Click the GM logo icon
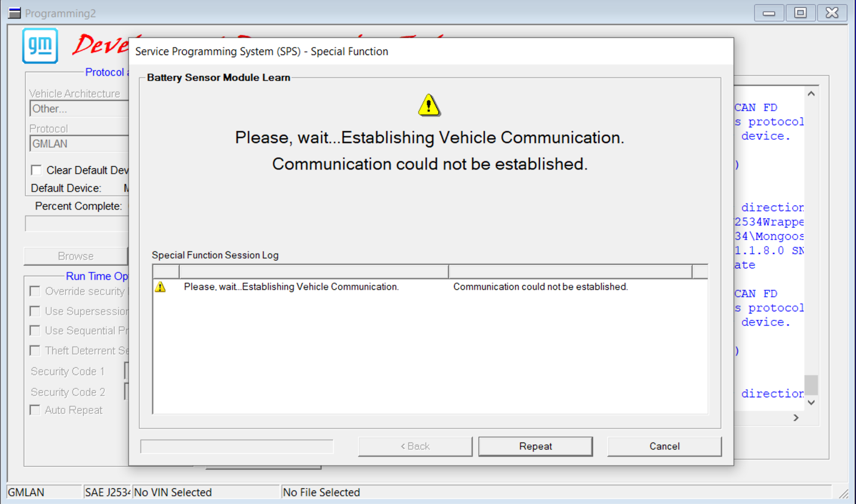 40,46
